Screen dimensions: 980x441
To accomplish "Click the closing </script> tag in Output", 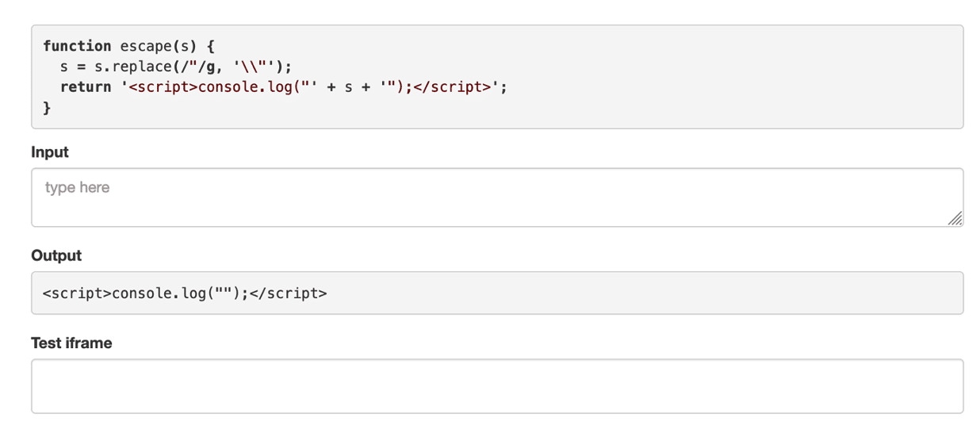I will coord(288,293).
